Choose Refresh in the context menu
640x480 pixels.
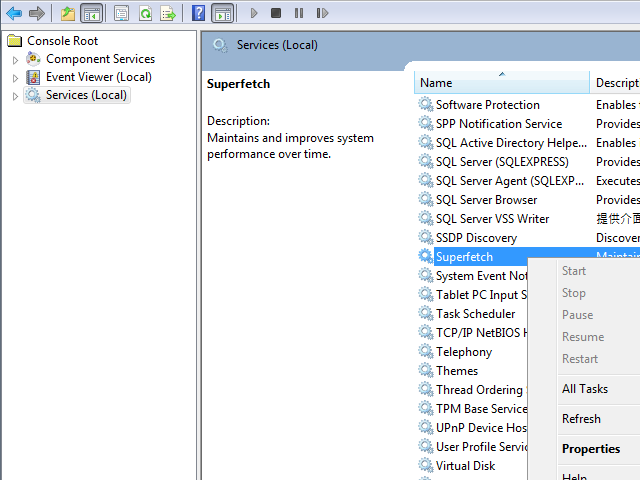[581, 419]
